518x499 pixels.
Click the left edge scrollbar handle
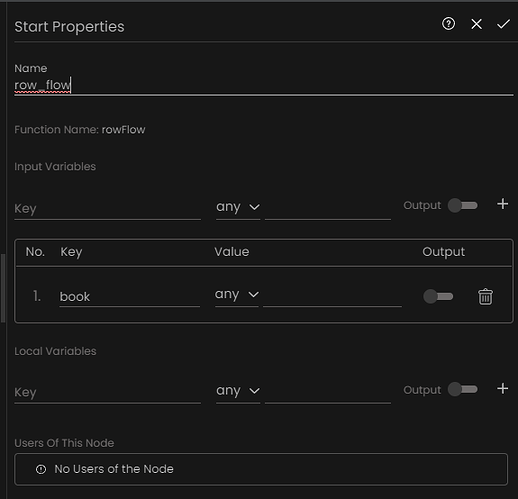pyautogui.click(x=3, y=288)
